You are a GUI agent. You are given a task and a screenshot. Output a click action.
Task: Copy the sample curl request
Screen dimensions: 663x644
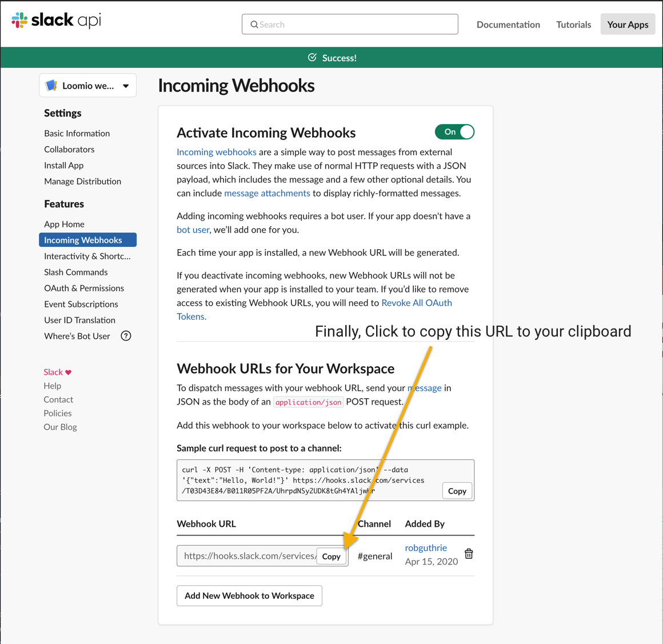pos(457,491)
